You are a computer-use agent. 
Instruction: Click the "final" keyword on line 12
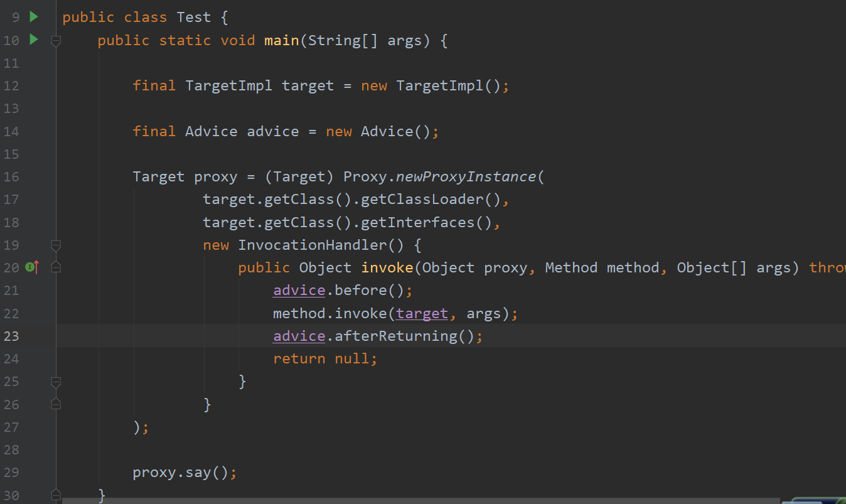click(x=154, y=85)
